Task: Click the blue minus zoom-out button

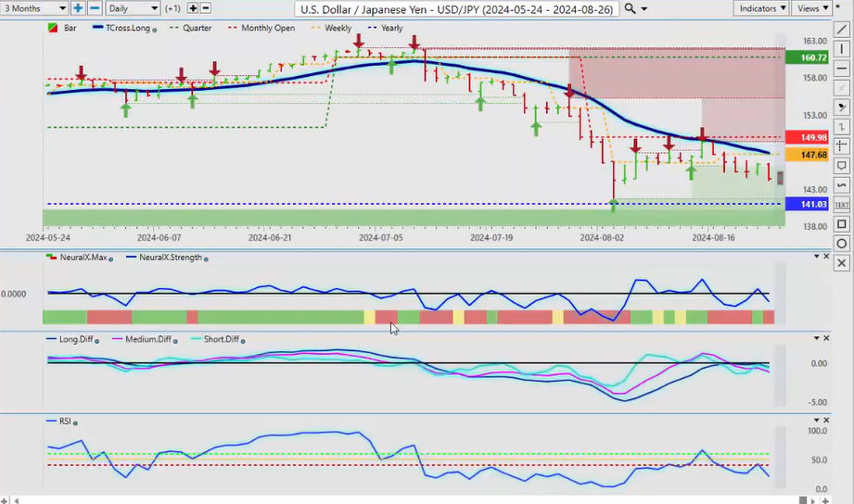Action: (x=94, y=8)
